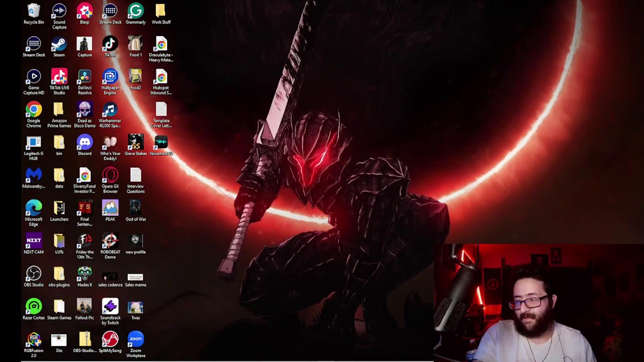Launch Google Chrome from the desktop
Viewport: 644px width, 362px height.
(34, 115)
